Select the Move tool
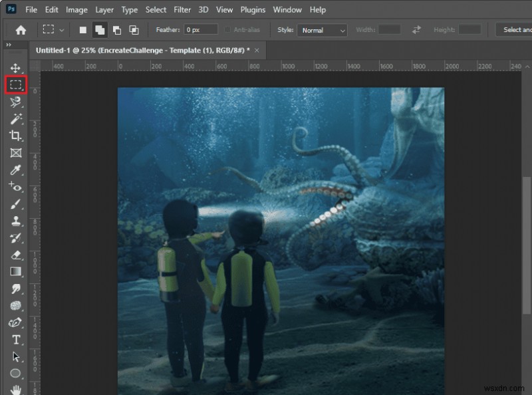The width and height of the screenshot is (532, 395). tap(15, 68)
